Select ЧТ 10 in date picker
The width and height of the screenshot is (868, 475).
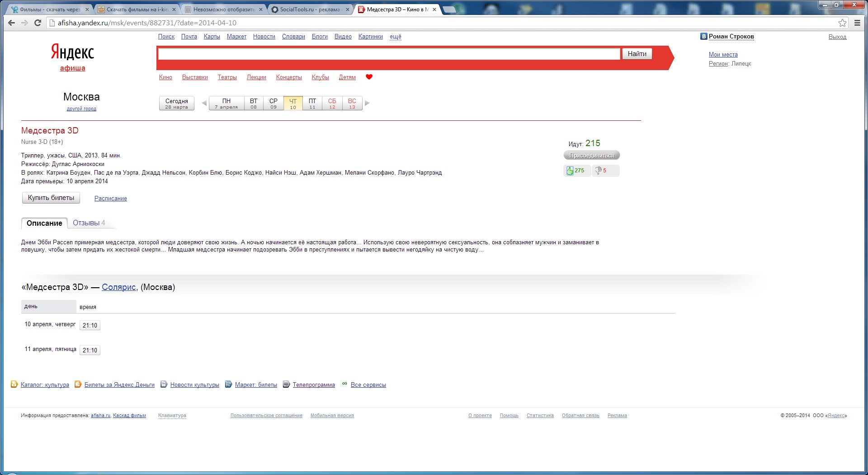pos(293,103)
